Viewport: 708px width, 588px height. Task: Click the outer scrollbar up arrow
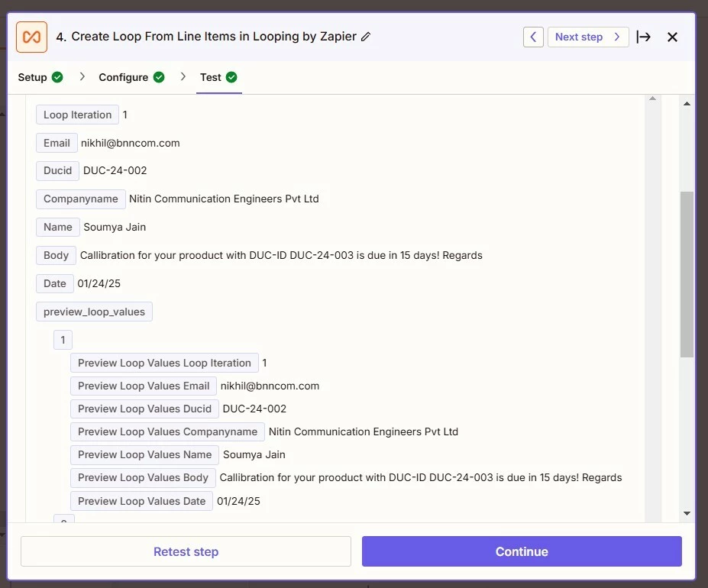click(x=687, y=104)
